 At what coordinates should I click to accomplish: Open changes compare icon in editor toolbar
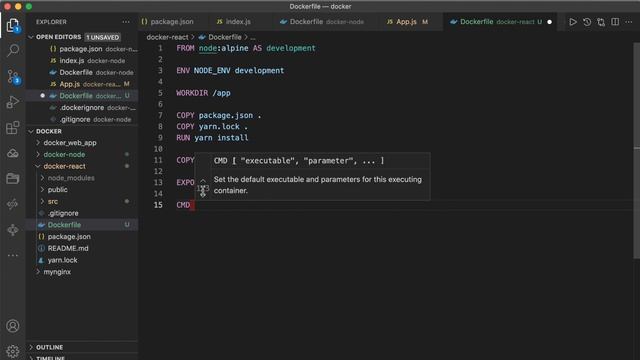pos(601,22)
